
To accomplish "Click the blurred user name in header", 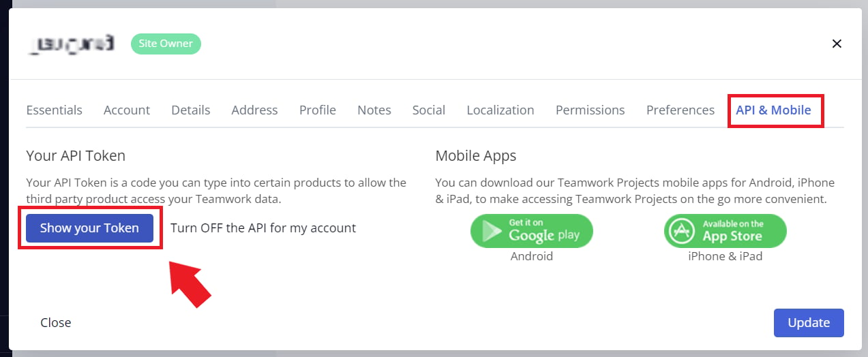I will (71, 44).
